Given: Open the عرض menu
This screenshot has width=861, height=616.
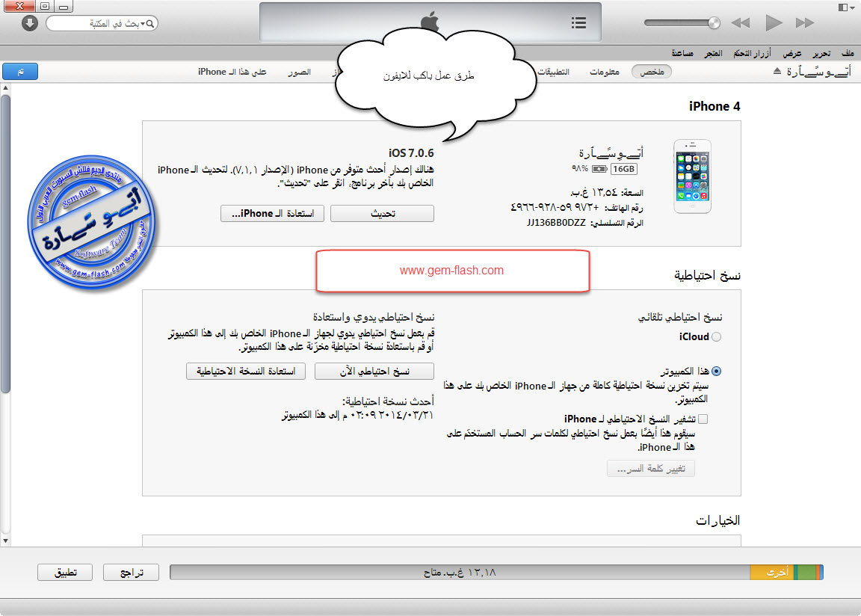Looking at the screenshot, I should coord(791,53).
